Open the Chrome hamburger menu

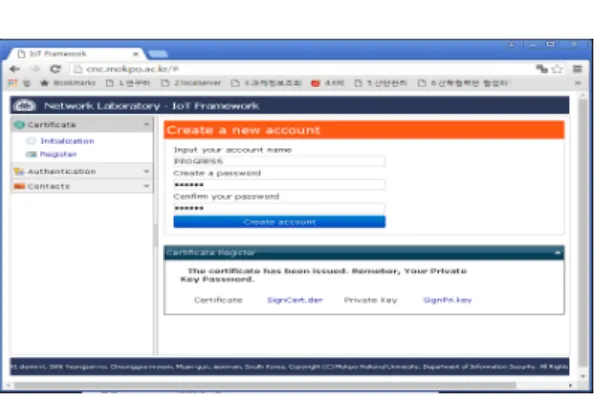[577, 69]
